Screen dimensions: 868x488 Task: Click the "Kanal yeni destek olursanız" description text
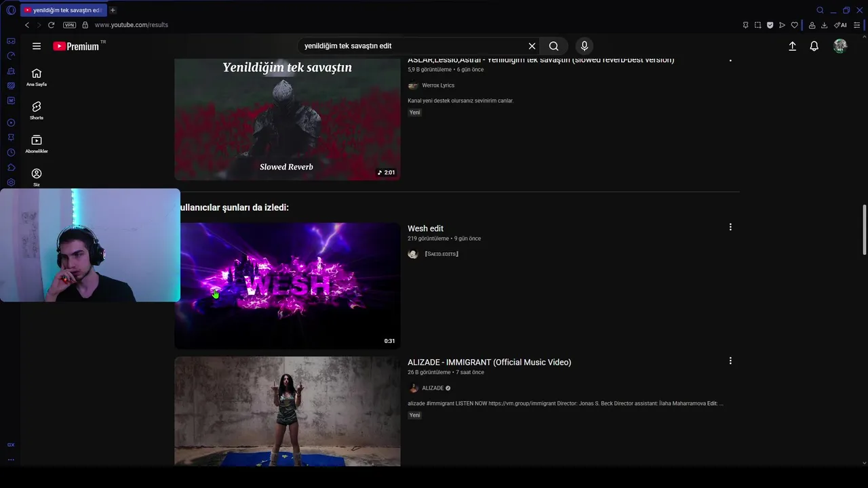(x=460, y=100)
